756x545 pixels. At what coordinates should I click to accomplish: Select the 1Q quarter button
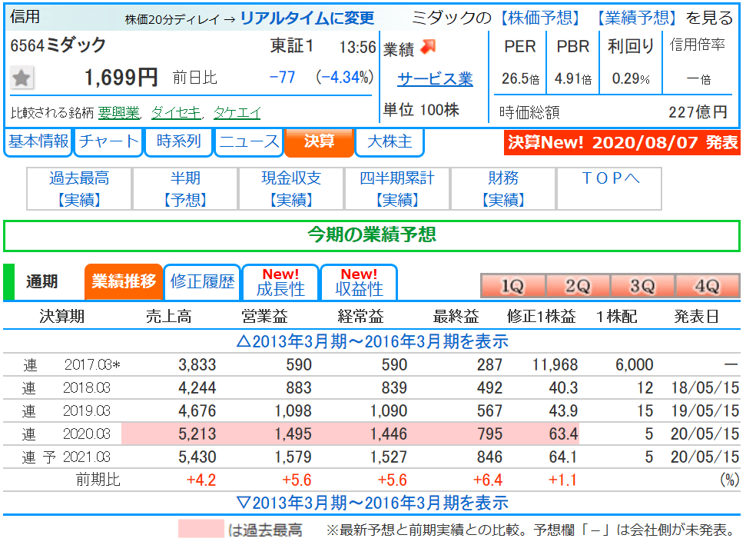pyautogui.click(x=512, y=285)
